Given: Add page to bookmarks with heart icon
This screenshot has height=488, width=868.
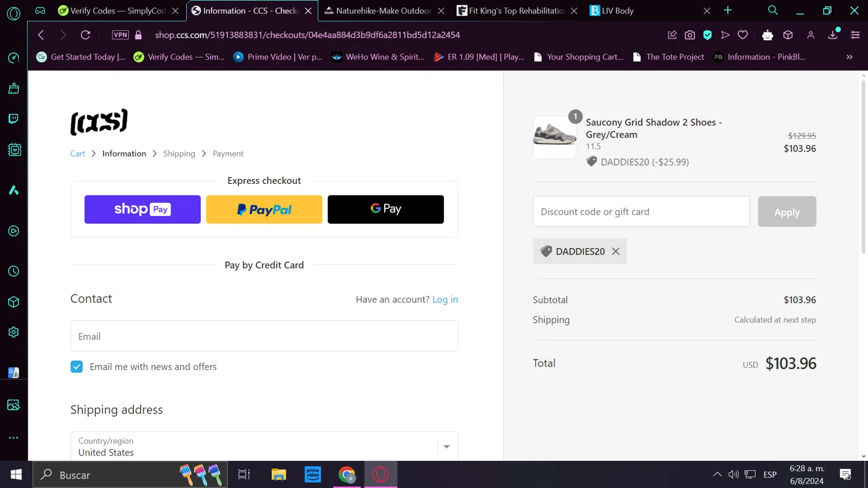Looking at the screenshot, I should (743, 35).
